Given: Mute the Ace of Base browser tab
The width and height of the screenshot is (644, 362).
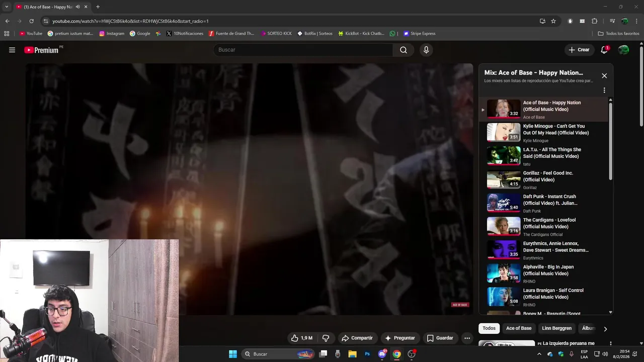Looking at the screenshot, I should pos(77,7).
